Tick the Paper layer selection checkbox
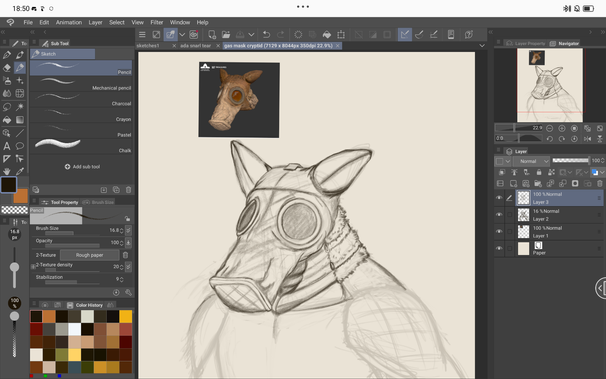This screenshot has height=379, width=606. pyautogui.click(x=509, y=249)
